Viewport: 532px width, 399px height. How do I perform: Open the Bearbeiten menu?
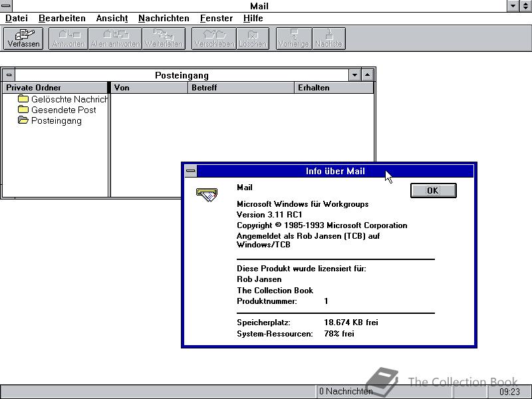(x=62, y=19)
